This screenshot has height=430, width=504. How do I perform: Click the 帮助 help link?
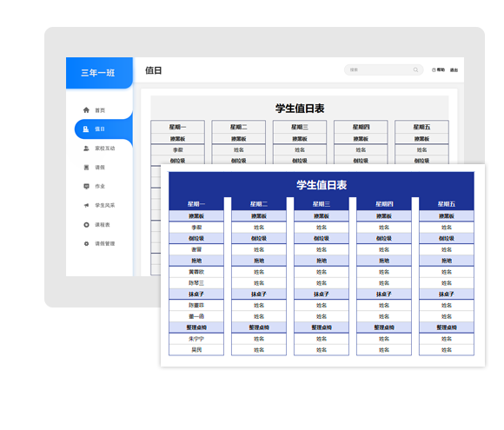tap(441, 69)
